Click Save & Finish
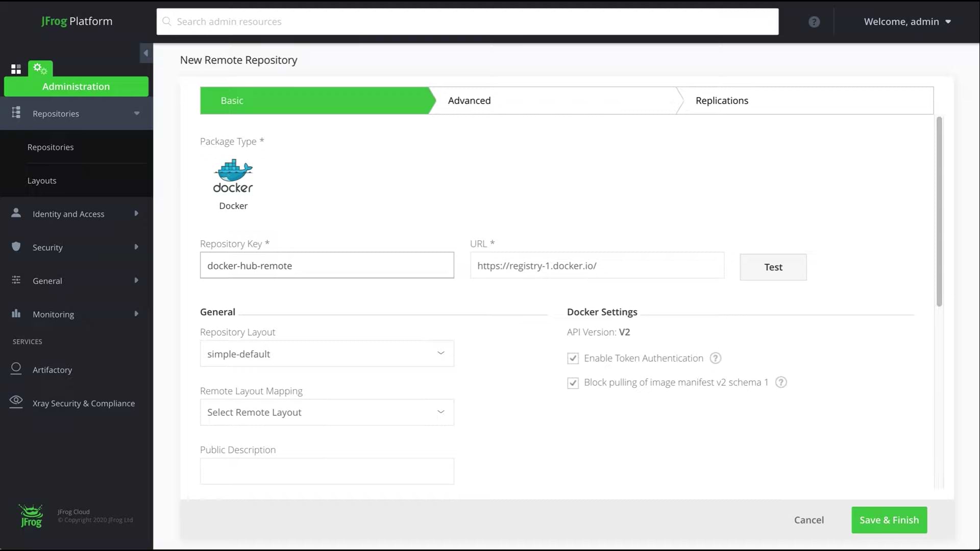Image resolution: width=980 pixels, height=551 pixels. tap(889, 519)
